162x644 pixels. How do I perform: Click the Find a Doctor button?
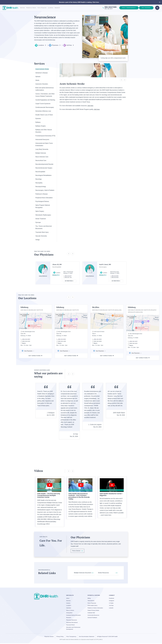[x=78, y=551]
